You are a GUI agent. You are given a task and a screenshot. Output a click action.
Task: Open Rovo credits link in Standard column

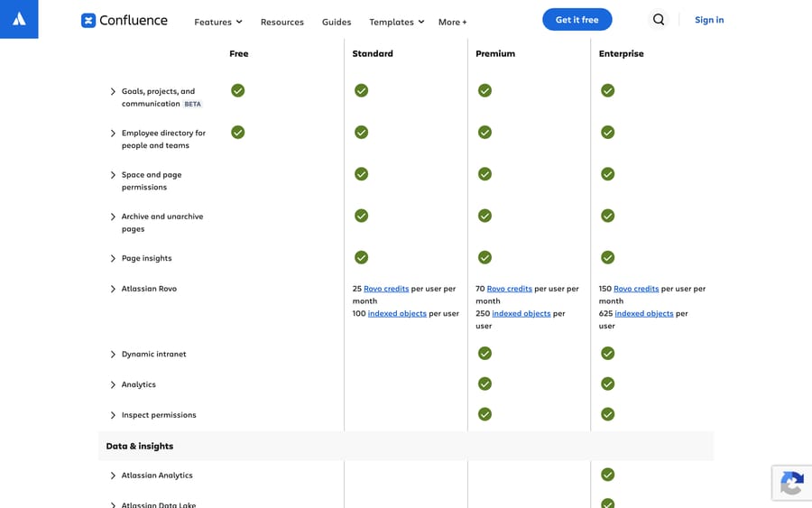click(x=386, y=289)
